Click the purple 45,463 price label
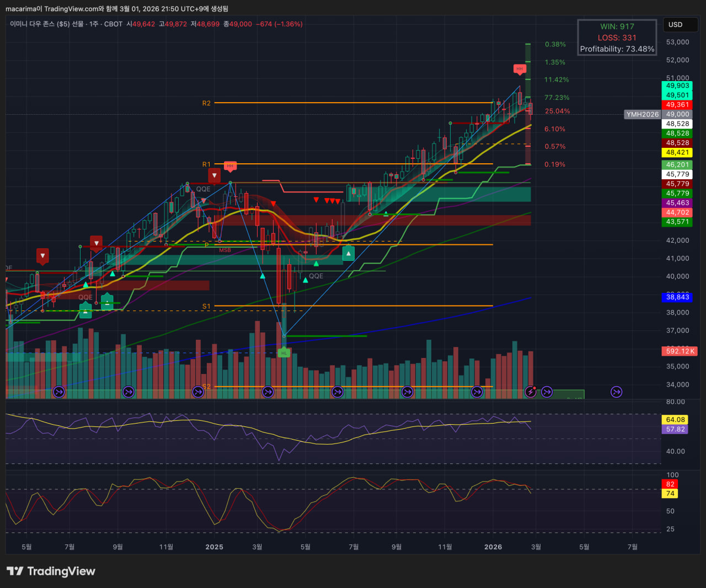Screen dimensions: 706x588 [677, 203]
